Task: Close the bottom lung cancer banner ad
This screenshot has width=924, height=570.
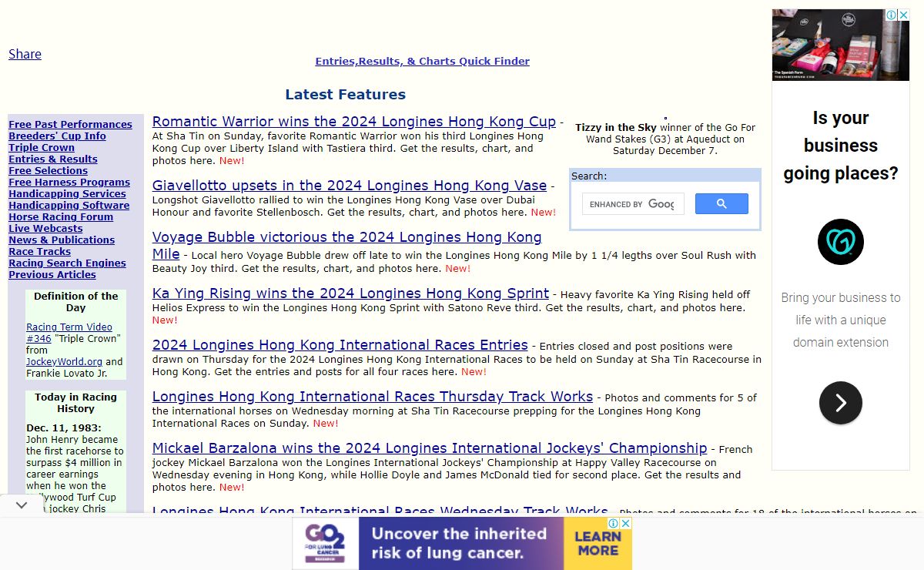Action: (x=626, y=523)
